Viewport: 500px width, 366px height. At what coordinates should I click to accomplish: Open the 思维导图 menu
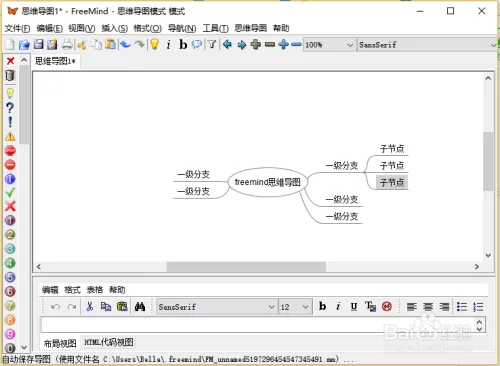click(x=251, y=28)
